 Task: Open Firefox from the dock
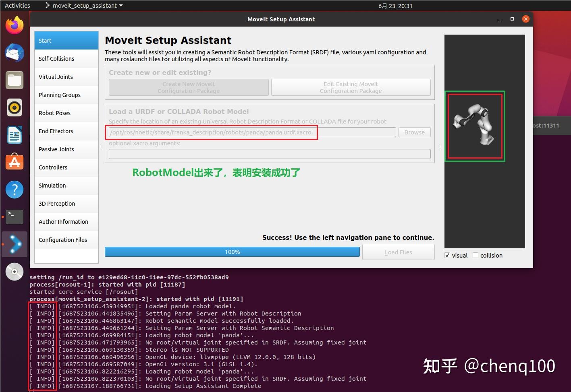click(15, 25)
